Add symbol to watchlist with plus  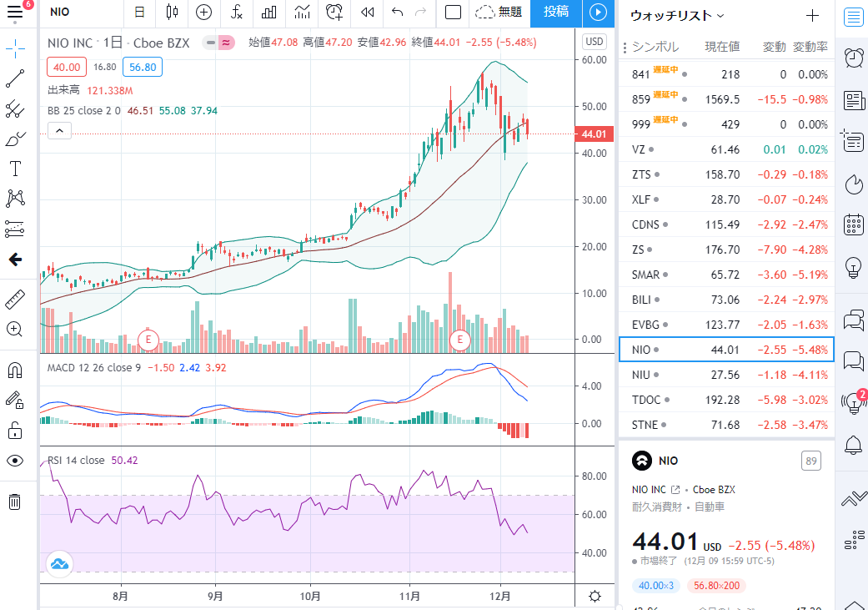point(812,16)
